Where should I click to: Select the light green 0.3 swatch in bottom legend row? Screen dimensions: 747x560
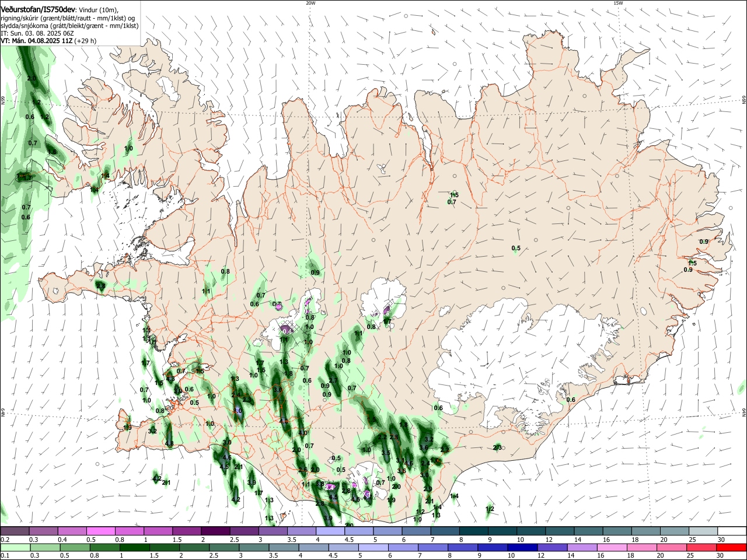coord(45,548)
